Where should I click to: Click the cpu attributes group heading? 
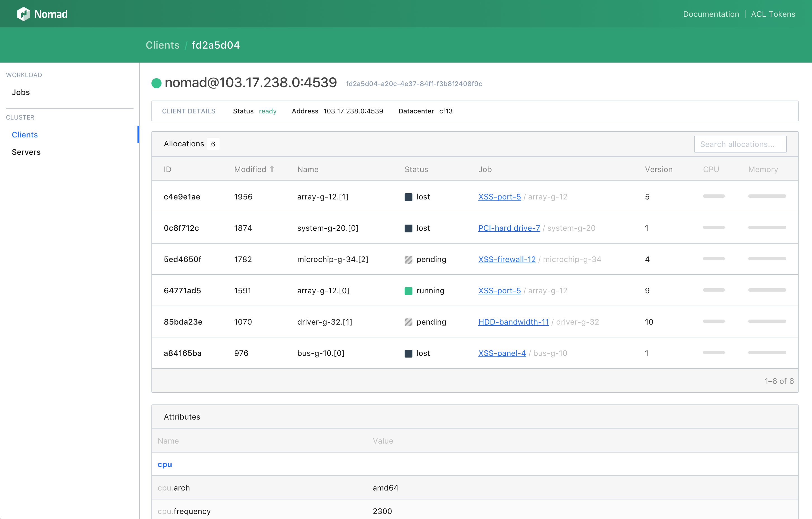coord(165,465)
